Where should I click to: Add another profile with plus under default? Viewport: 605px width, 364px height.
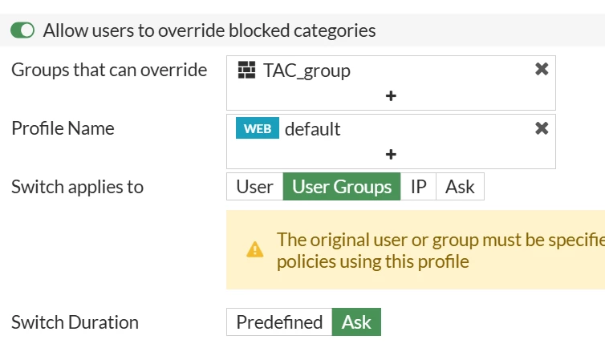[391, 154]
